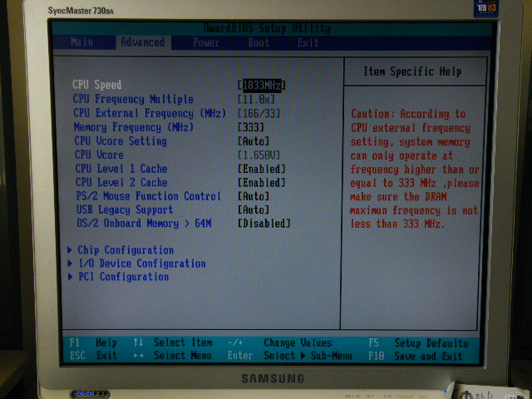The image size is (532, 399).
Task: Select the highlighted 1833MHz CPU Speed value
Action: click(262, 85)
